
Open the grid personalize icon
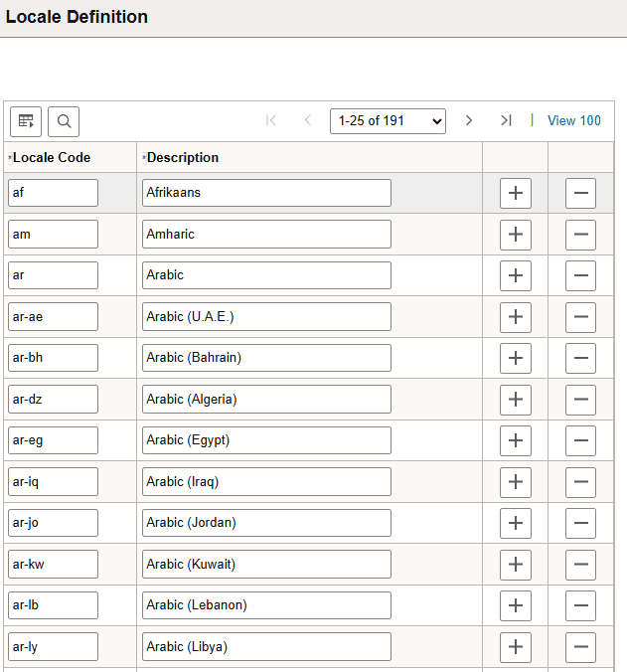click(x=26, y=121)
